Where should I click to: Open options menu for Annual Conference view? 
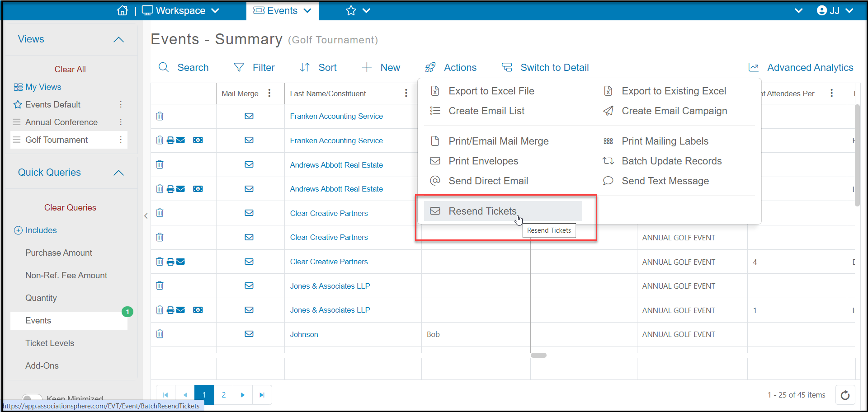click(x=121, y=122)
